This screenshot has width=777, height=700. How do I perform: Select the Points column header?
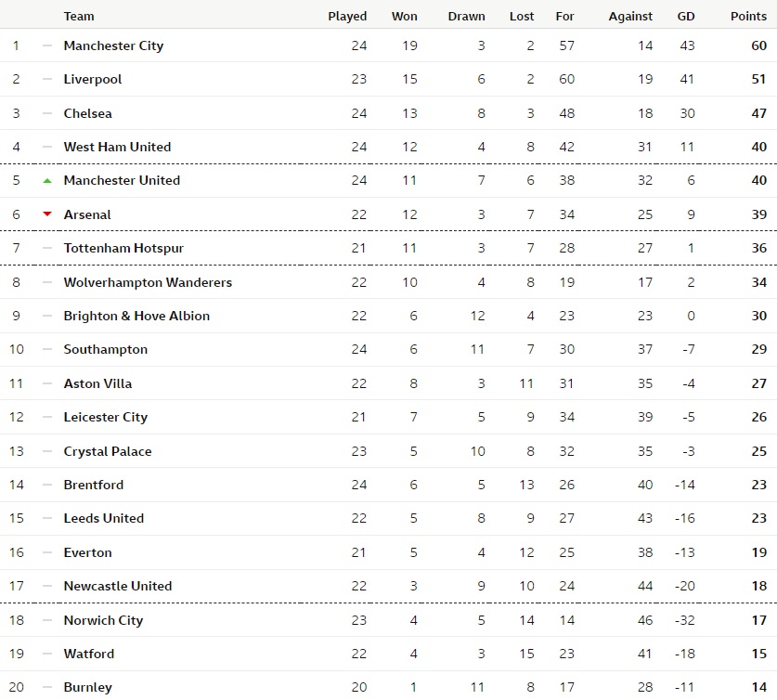click(x=748, y=17)
